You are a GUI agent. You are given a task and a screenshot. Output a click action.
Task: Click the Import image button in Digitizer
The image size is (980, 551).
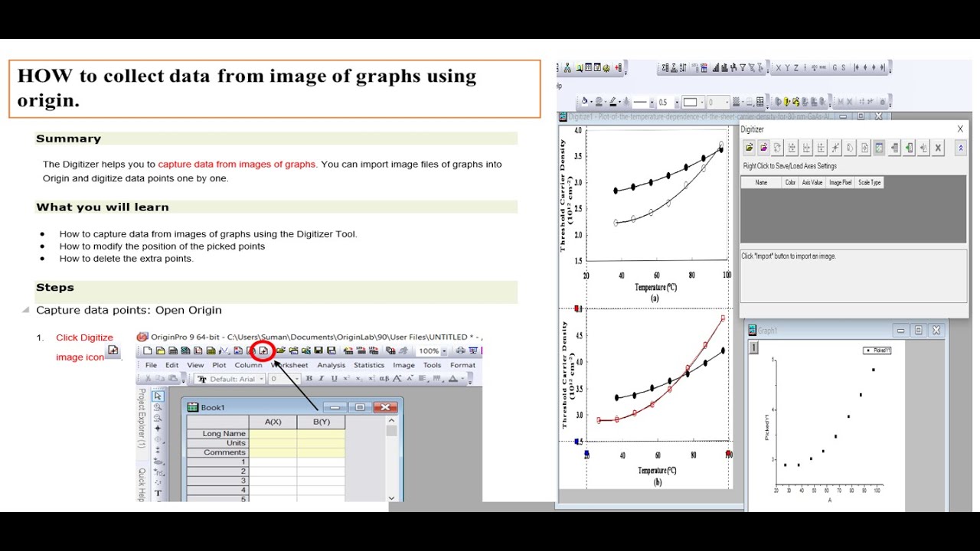point(750,148)
